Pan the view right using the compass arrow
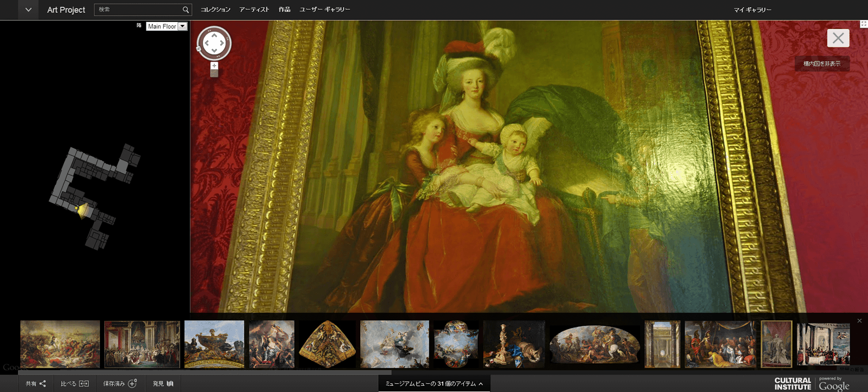Viewport: 868px width, 392px height. [x=222, y=43]
